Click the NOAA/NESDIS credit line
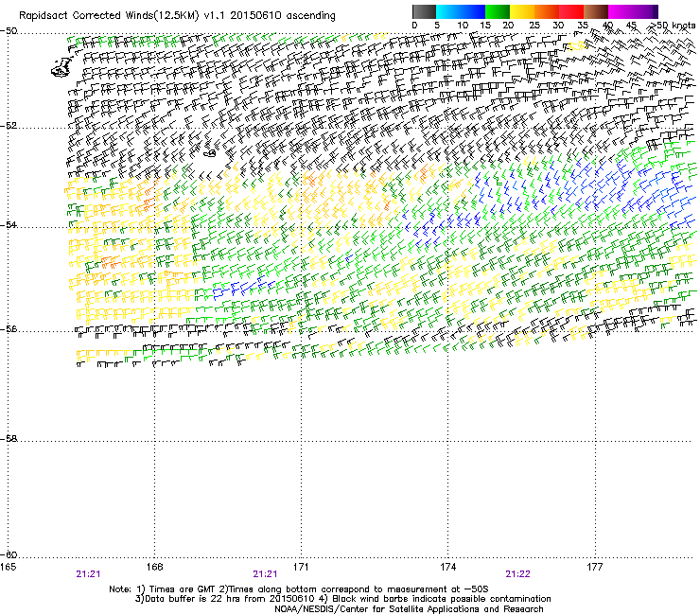700x615 pixels. click(409, 609)
